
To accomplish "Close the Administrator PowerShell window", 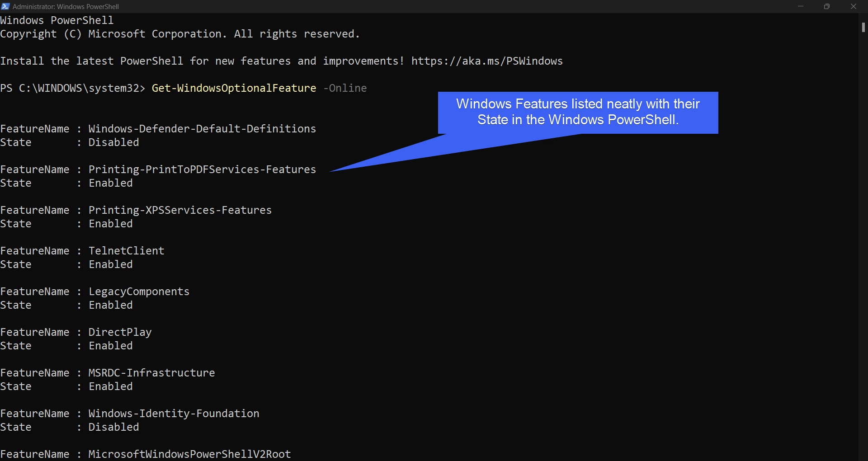I will click(x=854, y=6).
